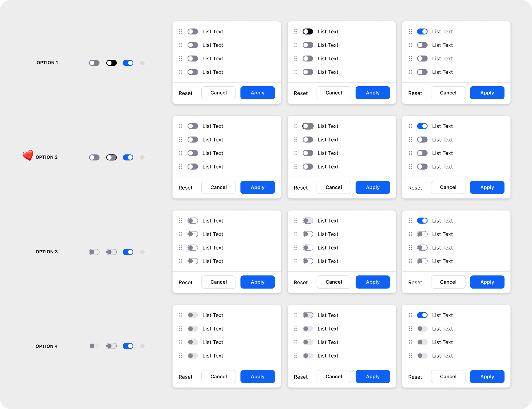Click the OPTION 1 label
The width and height of the screenshot is (532, 409).
tap(47, 63)
